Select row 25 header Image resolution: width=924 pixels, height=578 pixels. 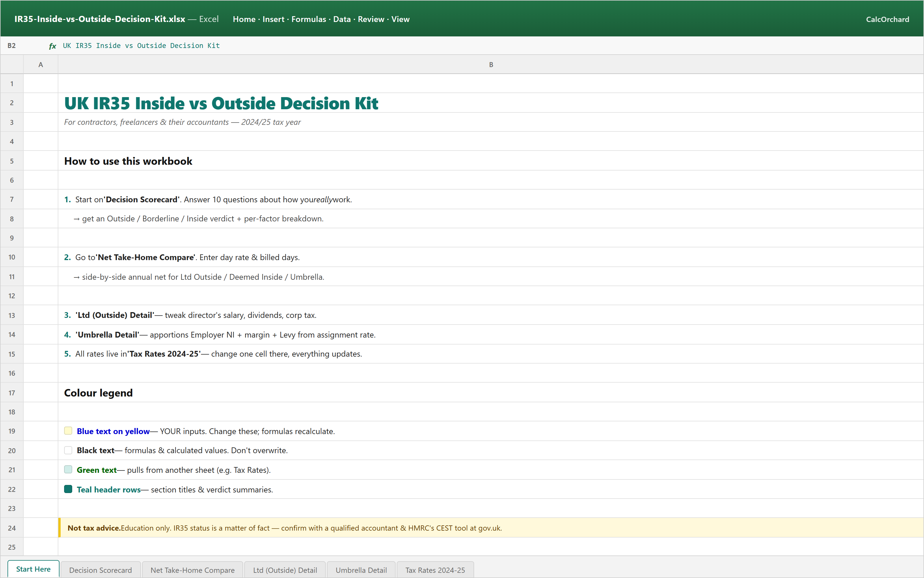12,547
